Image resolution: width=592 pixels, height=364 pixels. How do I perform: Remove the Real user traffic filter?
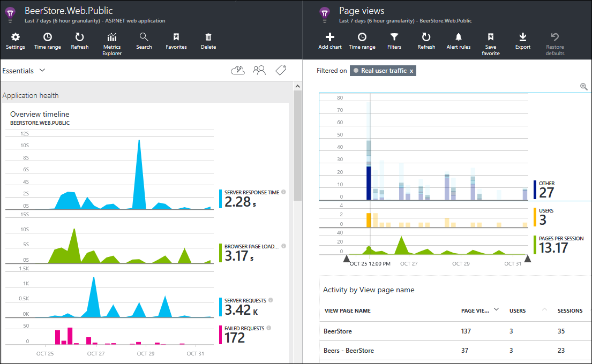point(411,71)
